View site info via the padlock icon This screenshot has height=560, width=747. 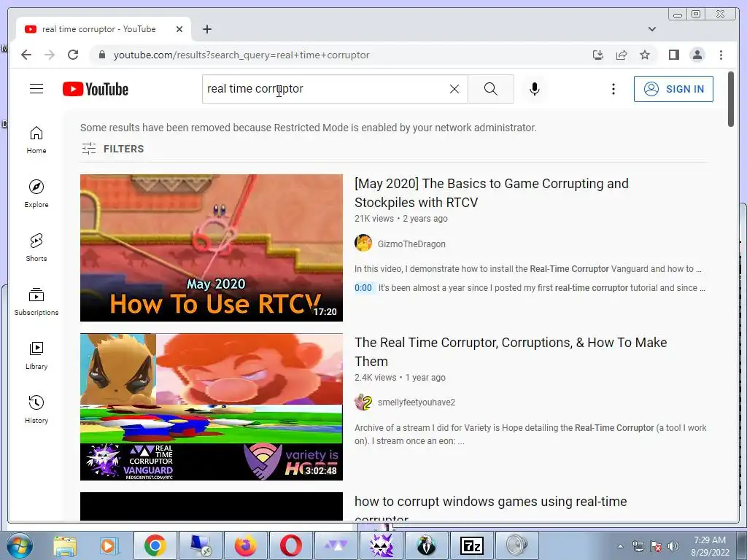(101, 55)
